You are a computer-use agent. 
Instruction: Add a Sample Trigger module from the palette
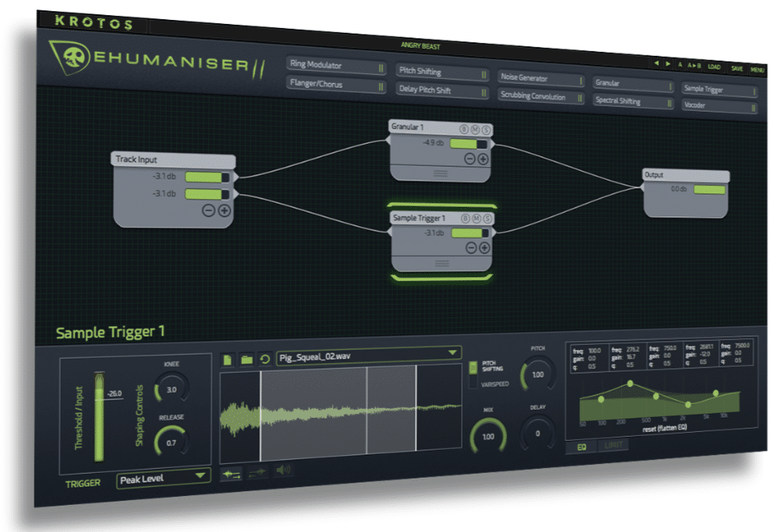point(720,89)
